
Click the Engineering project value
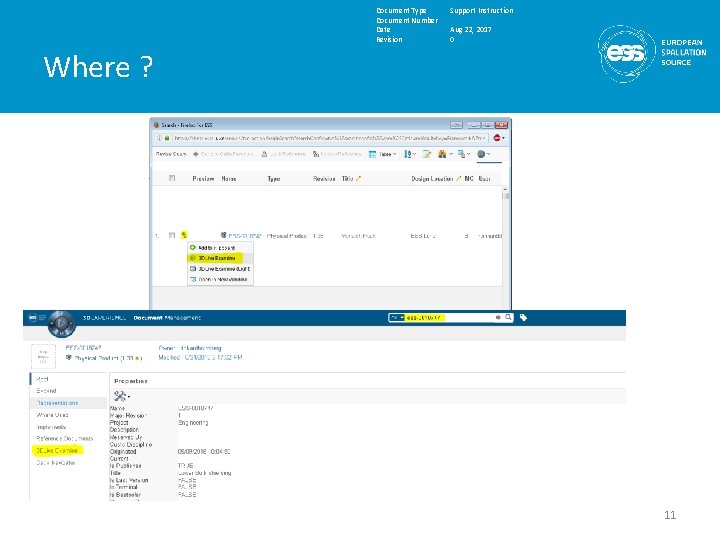pos(193,422)
